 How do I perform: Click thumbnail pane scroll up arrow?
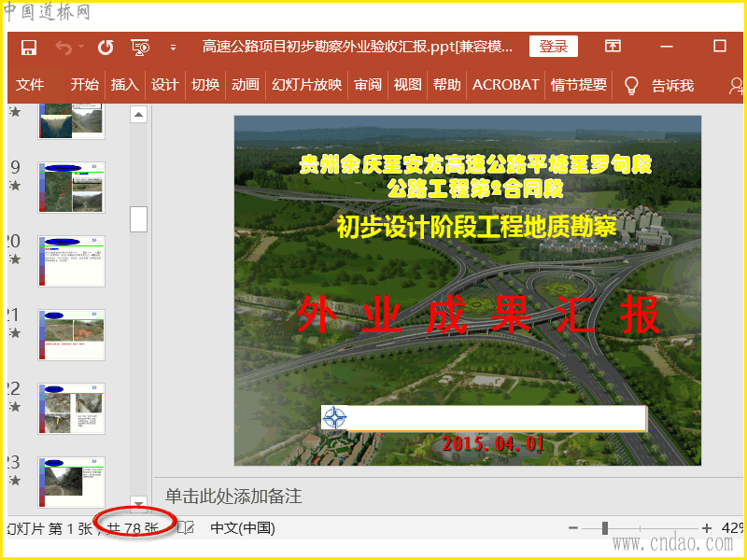pyautogui.click(x=138, y=114)
